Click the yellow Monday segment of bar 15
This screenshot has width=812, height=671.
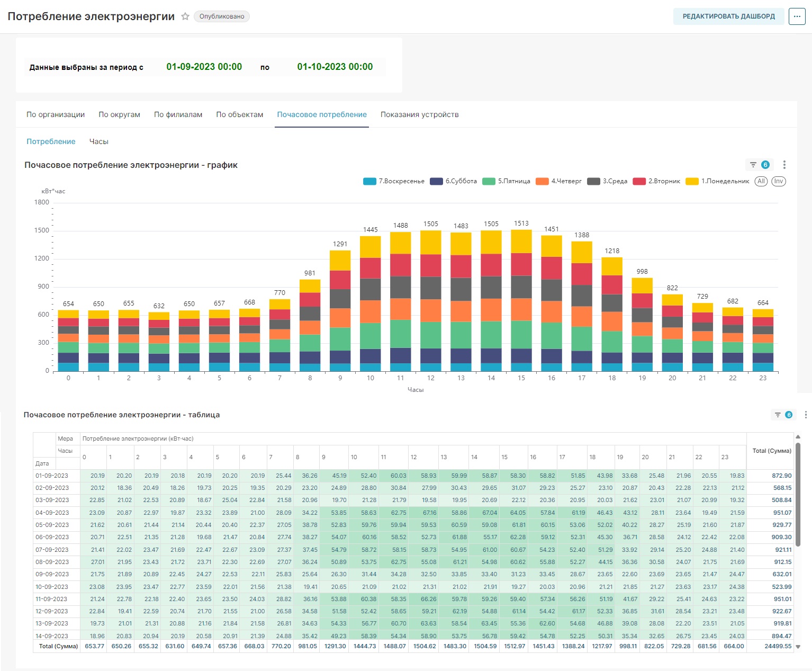521,241
